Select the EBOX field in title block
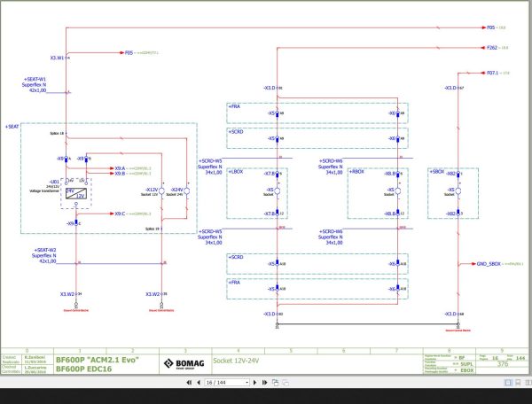Viewport: 532px width, 404px height. click(x=467, y=370)
